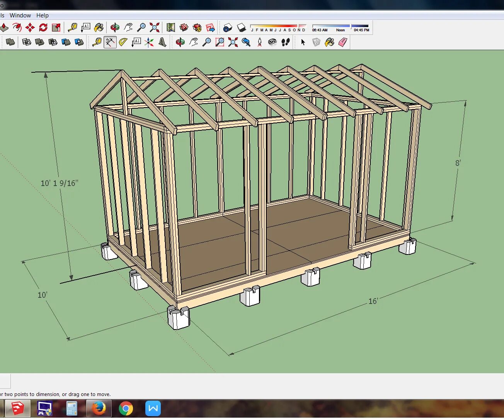Activate Orbit in the upper toolbar row
Viewport: 504px width, 420px height.
[x=115, y=27]
